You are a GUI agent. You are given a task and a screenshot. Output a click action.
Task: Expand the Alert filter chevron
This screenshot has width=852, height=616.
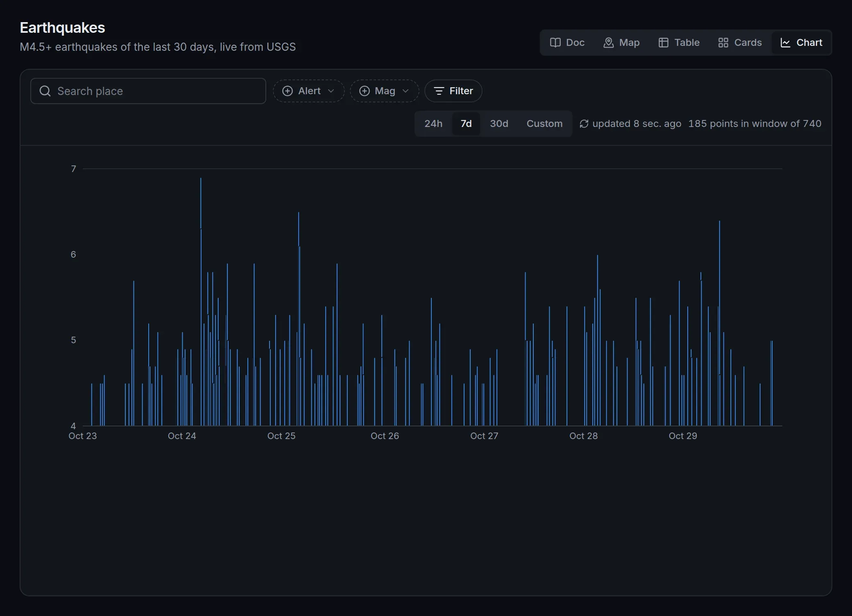coord(331,91)
